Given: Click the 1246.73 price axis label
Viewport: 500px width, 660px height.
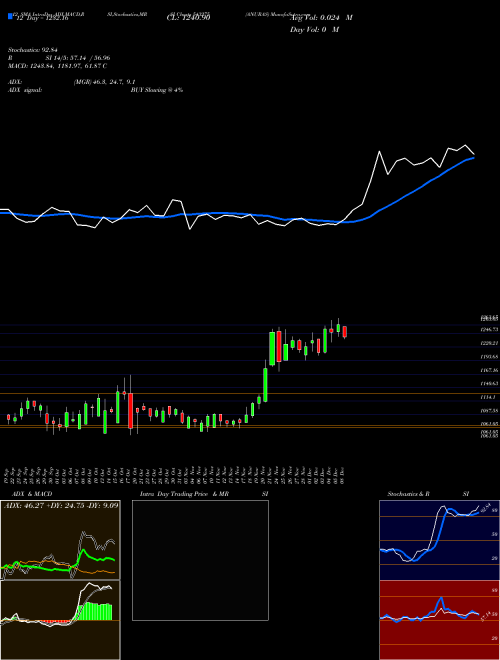Looking at the screenshot, I should (490, 329).
